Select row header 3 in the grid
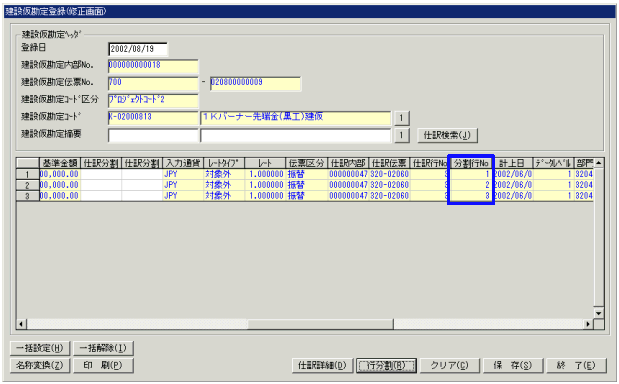 point(28,196)
